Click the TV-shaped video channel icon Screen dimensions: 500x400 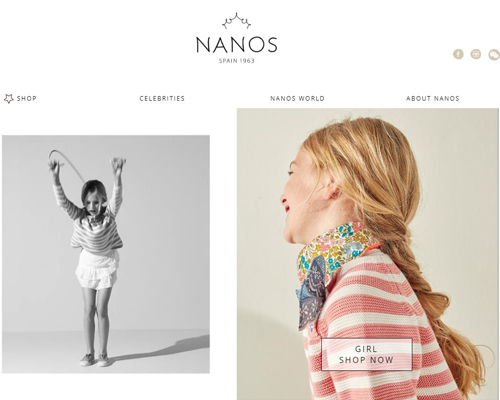476,54
